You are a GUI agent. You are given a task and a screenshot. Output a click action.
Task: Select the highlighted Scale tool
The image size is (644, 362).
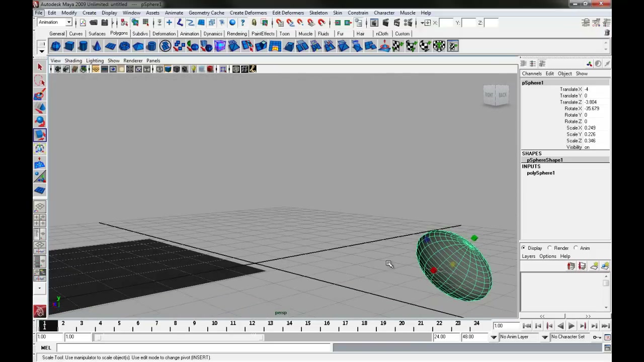coord(40,135)
